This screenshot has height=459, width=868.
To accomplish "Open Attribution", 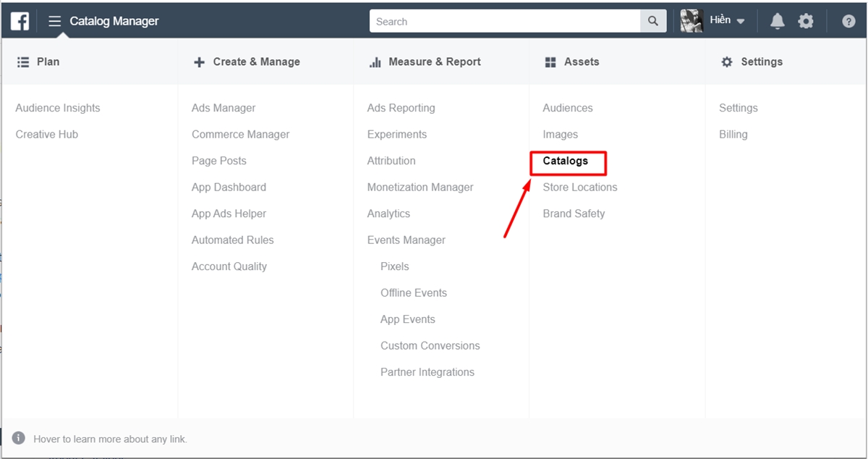I will [391, 161].
